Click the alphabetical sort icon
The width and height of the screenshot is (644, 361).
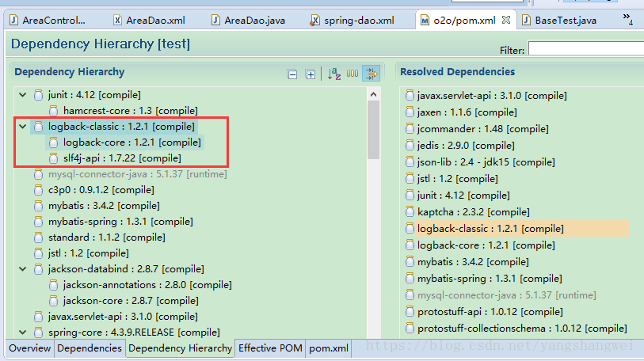(334, 74)
